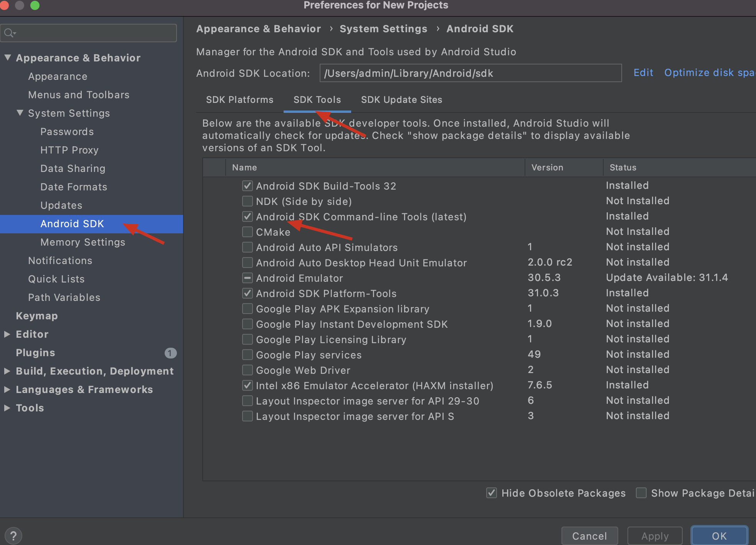Sort by the Status column header
The height and width of the screenshot is (545, 756).
pyautogui.click(x=679, y=168)
